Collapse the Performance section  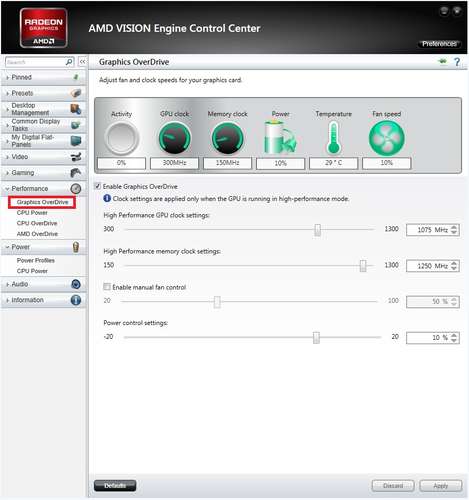pyautogui.click(x=7, y=189)
